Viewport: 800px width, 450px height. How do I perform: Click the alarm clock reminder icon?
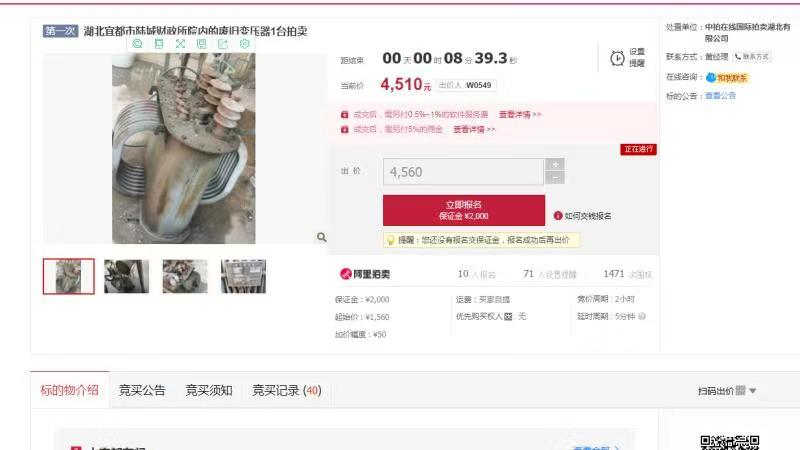coord(617,58)
